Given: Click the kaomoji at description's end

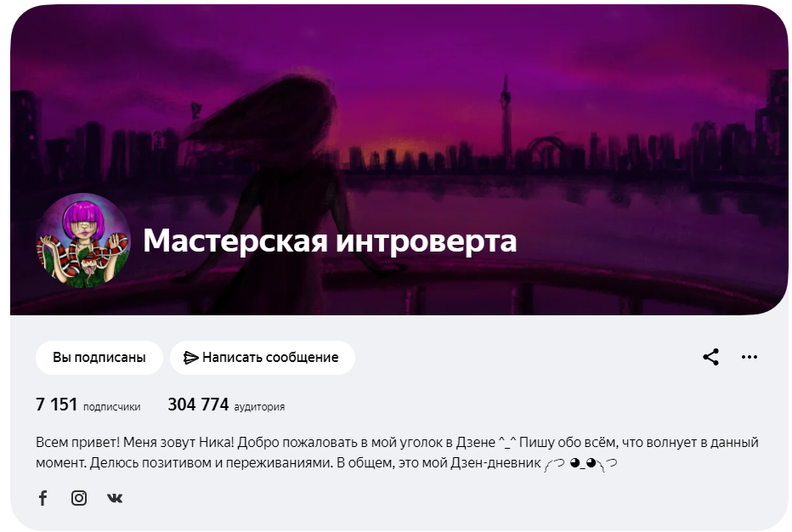Looking at the screenshot, I should (x=581, y=463).
